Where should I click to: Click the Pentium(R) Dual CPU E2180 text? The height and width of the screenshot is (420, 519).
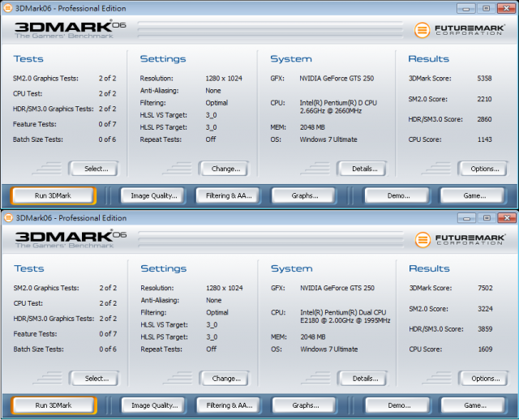click(345, 316)
